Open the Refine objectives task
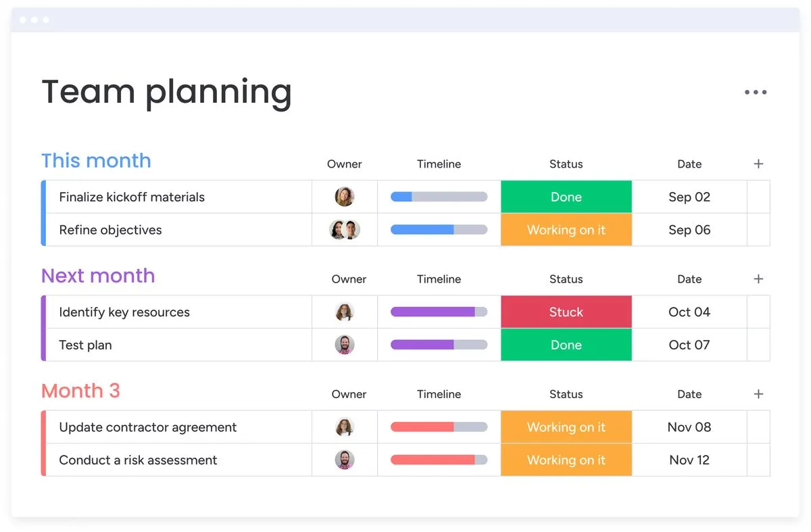This screenshot has width=811, height=532. point(110,230)
